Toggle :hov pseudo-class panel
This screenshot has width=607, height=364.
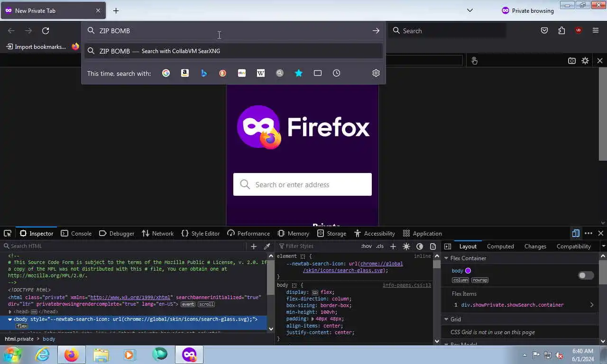pyautogui.click(x=367, y=246)
